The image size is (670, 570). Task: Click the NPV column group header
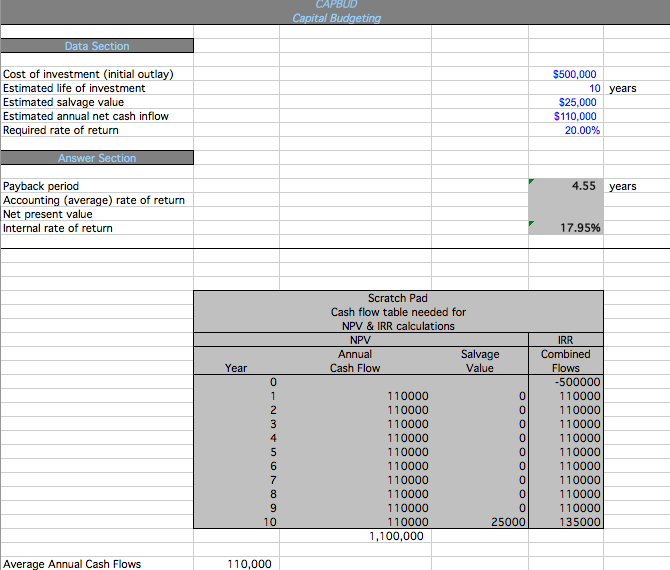pyautogui.click(x=361, y=340)
